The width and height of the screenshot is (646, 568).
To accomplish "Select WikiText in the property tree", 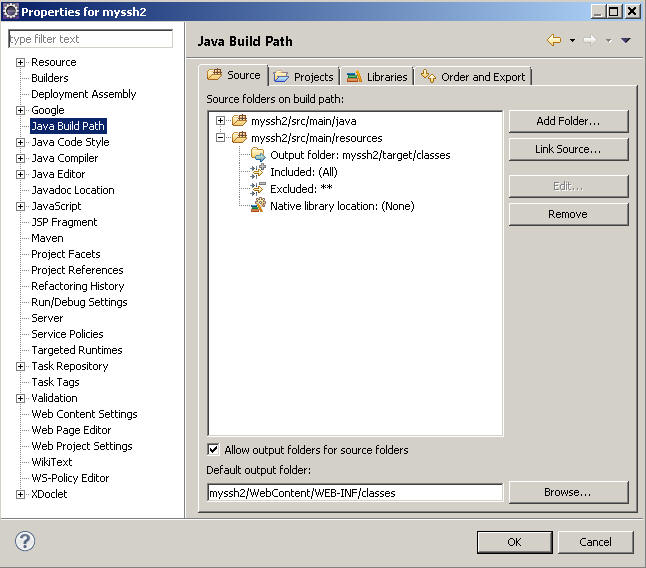I will tap(52, 462).
